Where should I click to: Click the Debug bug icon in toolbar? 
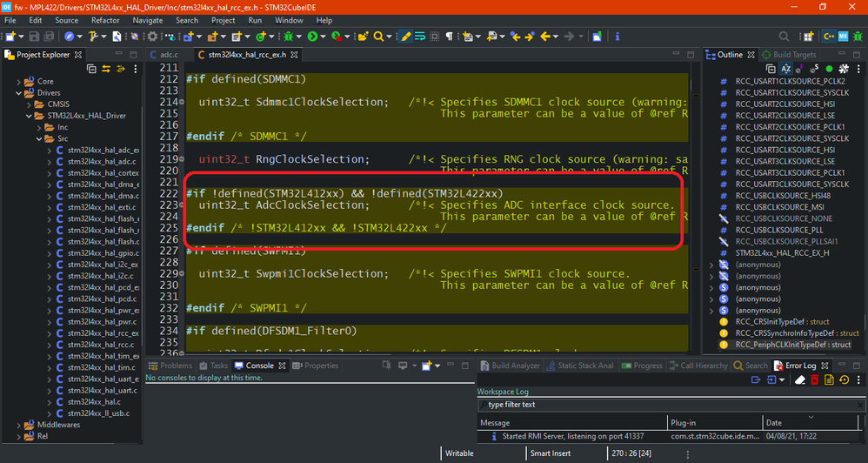point(289,37)
